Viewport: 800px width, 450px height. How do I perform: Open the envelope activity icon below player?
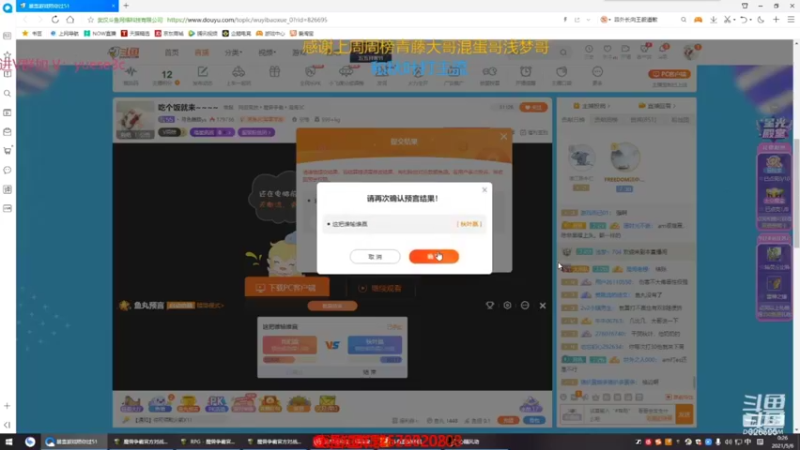click(x=327, y=403)
